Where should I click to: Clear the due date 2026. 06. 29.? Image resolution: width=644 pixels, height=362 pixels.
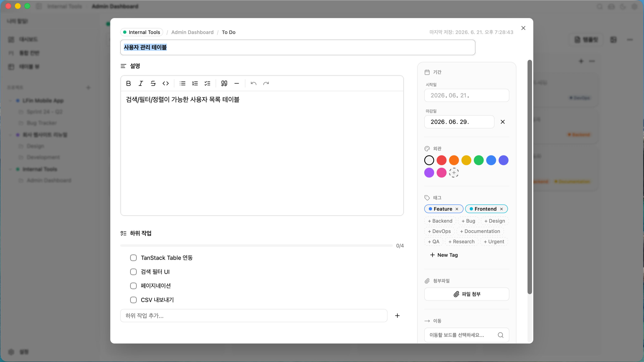[x=503, y=122]
